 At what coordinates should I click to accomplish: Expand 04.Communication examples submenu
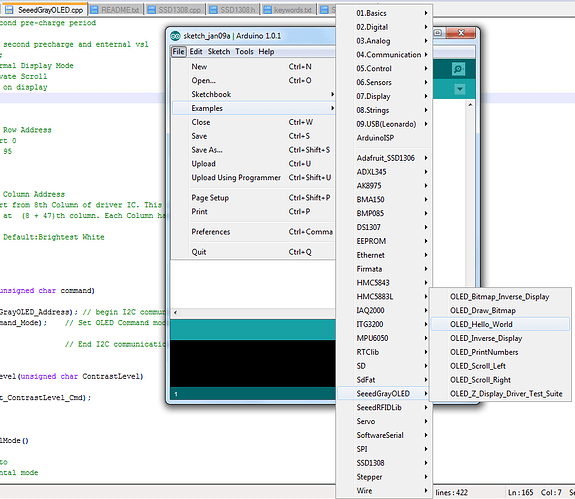point(384,55)
